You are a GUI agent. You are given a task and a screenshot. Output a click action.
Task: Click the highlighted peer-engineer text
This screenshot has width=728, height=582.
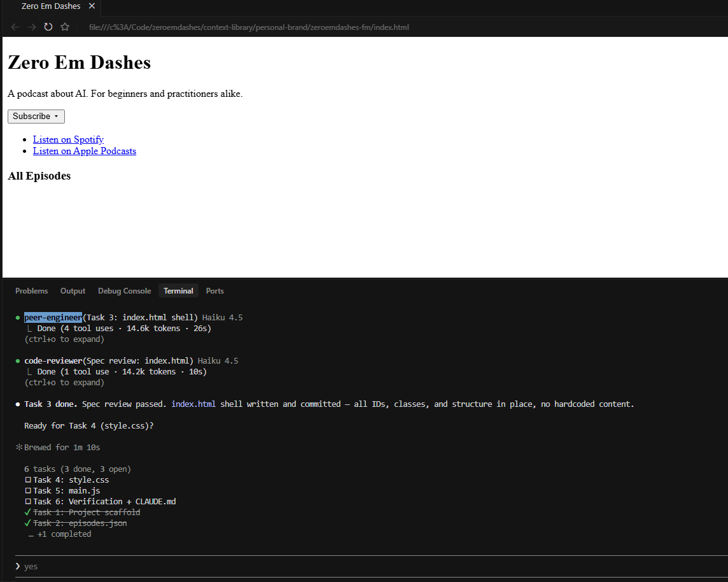(53, 318)
